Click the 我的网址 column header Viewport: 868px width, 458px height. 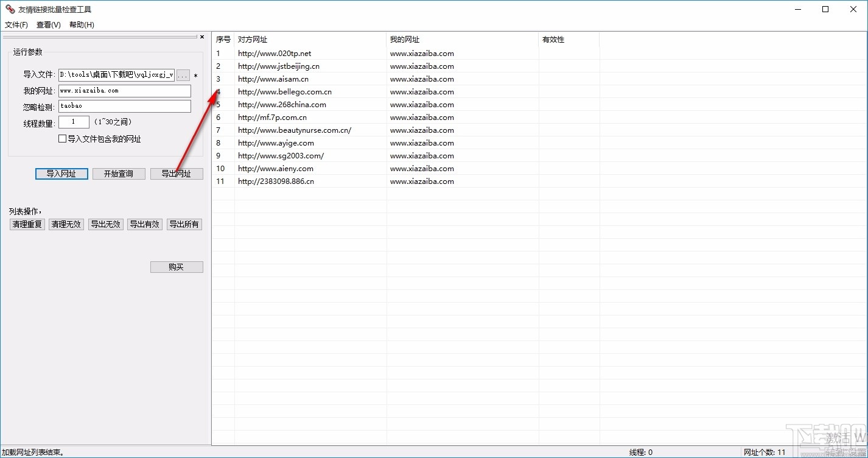click(x=463, y=40)
